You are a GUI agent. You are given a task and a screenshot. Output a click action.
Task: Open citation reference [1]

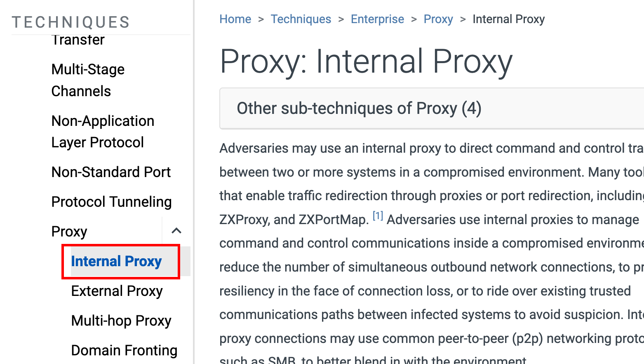tap(378, 216)
